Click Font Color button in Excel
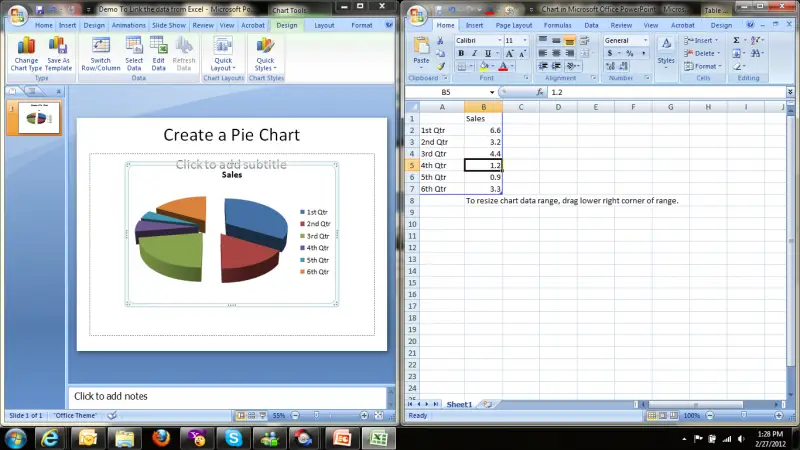Viewport: 800px width, 450px height. click(503, 66)
